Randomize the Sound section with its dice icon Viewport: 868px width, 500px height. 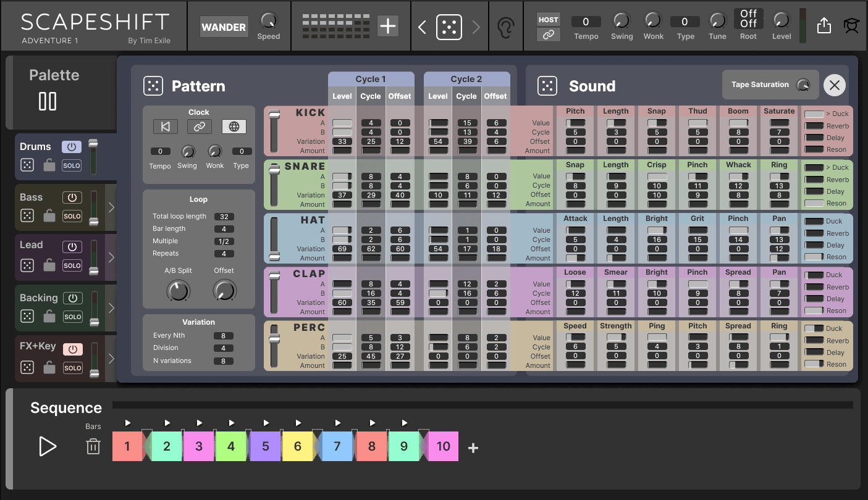tap(547, 86)
